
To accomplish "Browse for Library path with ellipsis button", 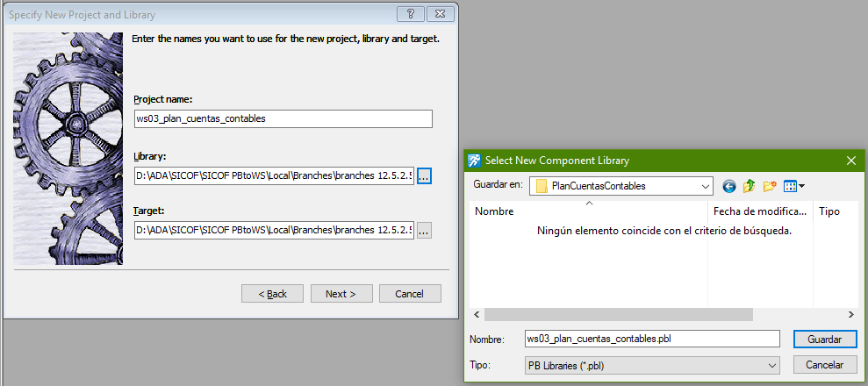I will 424,176.
